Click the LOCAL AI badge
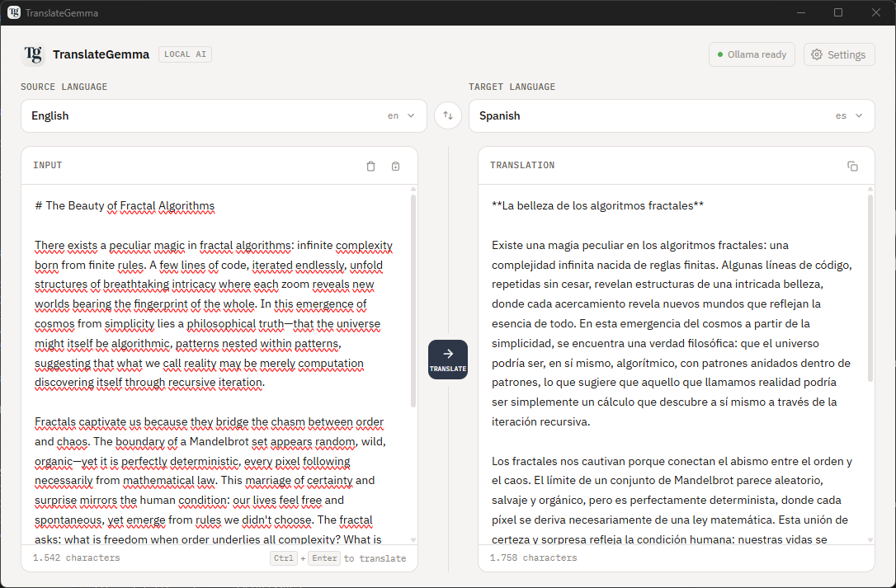The width and height of the screenshot is (896, 588). coord(185,54)
